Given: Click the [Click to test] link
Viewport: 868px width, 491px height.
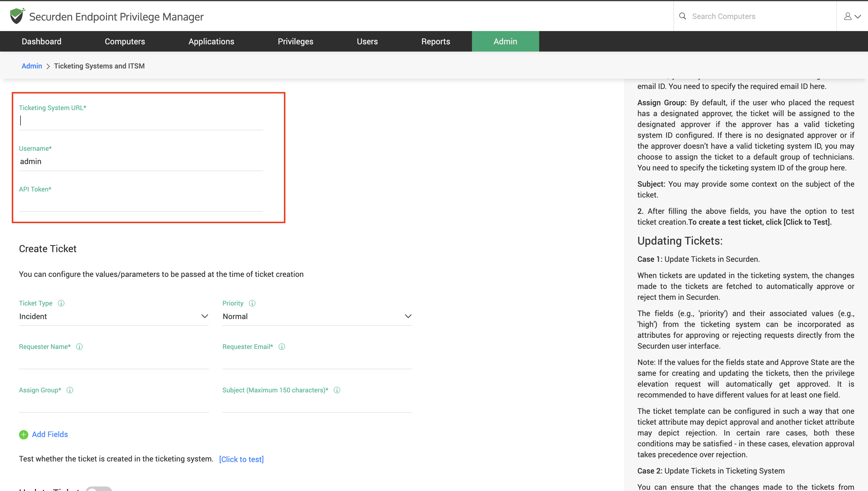Looking at the screenshot, I should [241, 459].
